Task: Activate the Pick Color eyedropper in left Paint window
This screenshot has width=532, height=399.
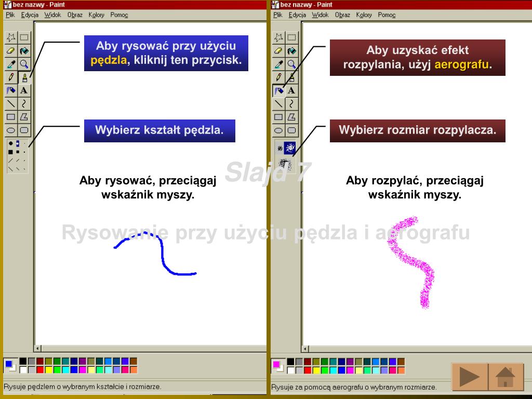Action: pyautogui.click(x=11, y=64)
